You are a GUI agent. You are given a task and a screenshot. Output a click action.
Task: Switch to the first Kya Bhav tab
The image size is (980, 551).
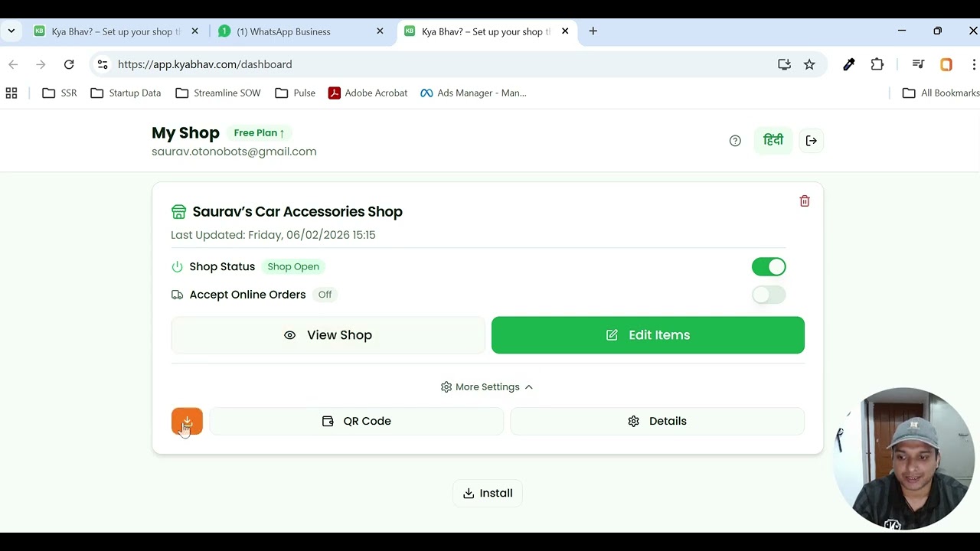click(115, 31)
